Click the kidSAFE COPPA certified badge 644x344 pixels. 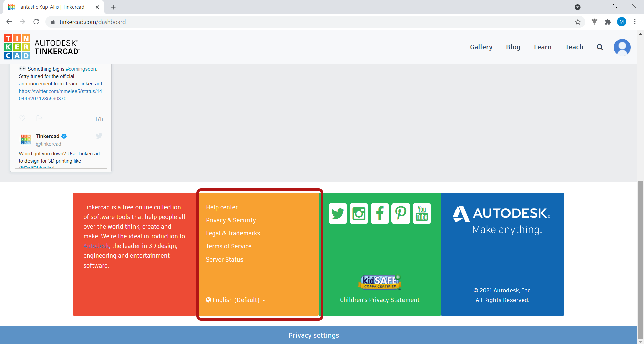coord(380,282)
